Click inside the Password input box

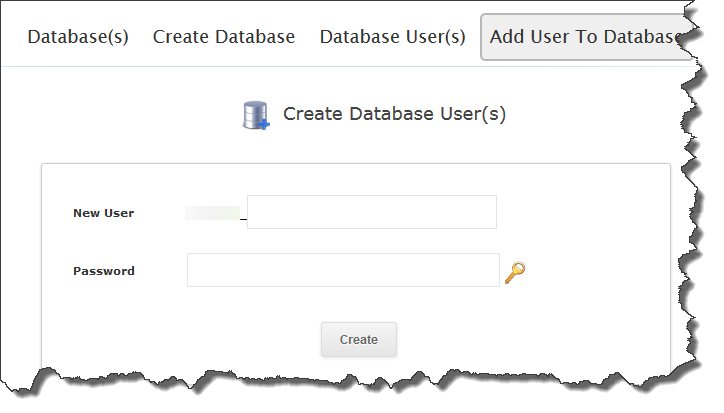tap(342, 270)
